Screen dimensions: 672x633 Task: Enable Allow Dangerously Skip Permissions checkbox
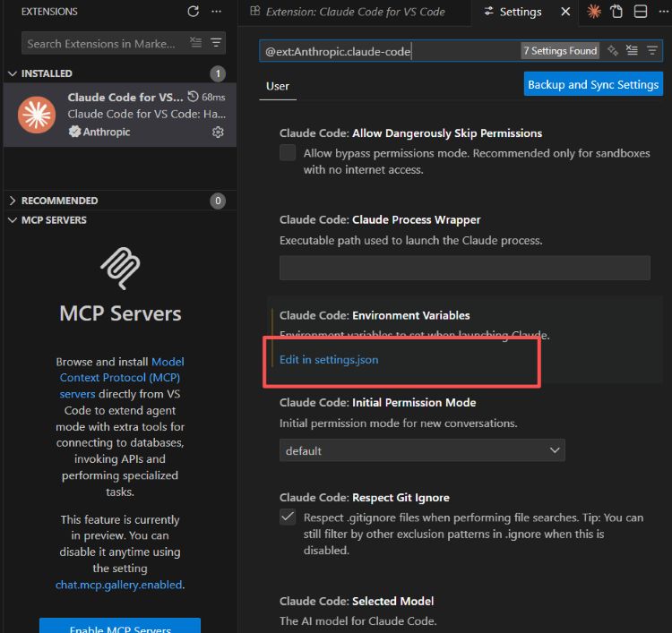(288, 152)
